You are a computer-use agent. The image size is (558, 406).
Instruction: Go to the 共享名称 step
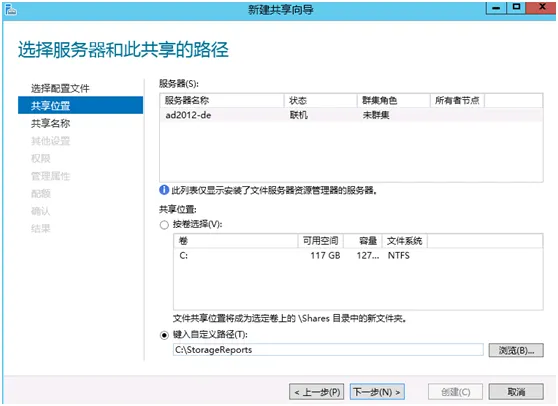(x=51, y=123)
